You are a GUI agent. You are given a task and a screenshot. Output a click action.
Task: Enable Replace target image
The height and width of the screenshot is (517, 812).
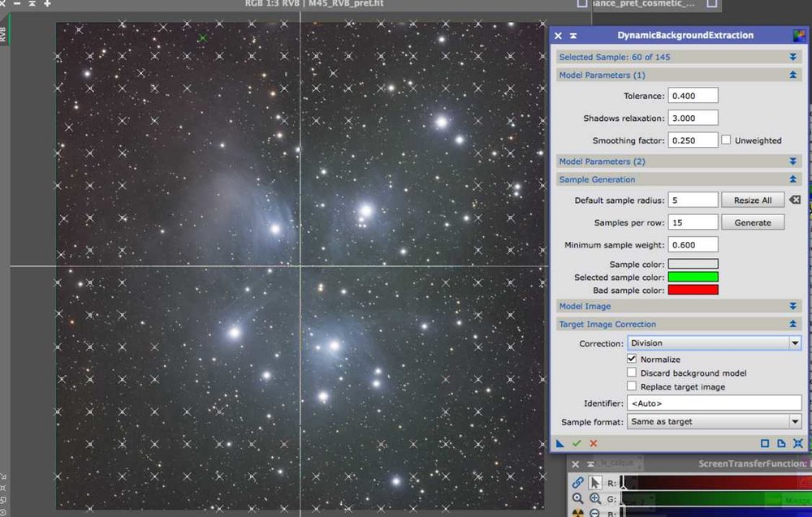tap(631, 386)
